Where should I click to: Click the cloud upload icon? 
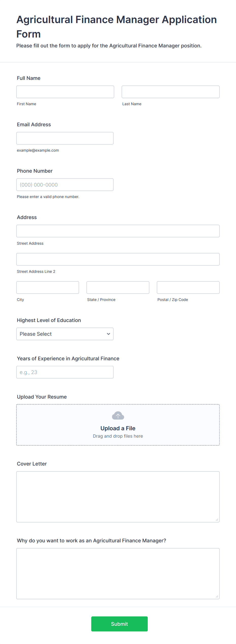point(118,416)
